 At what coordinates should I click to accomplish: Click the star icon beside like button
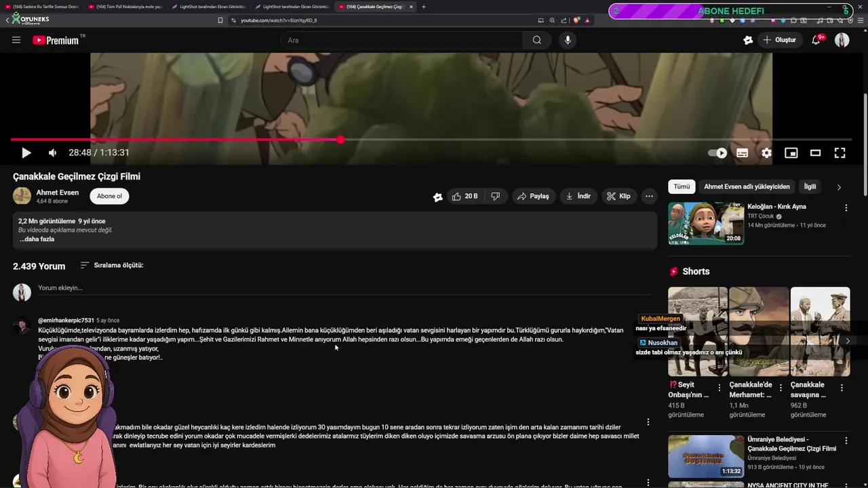click(438, 197)
